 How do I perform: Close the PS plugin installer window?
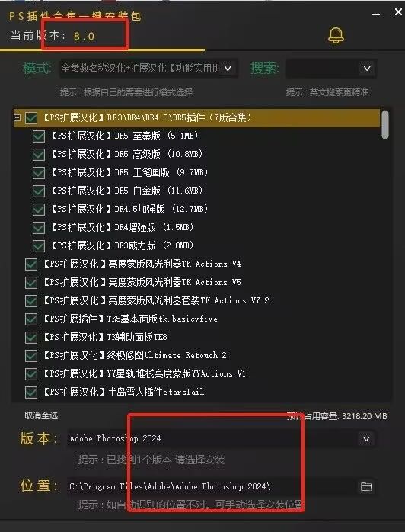click(399, 12)
